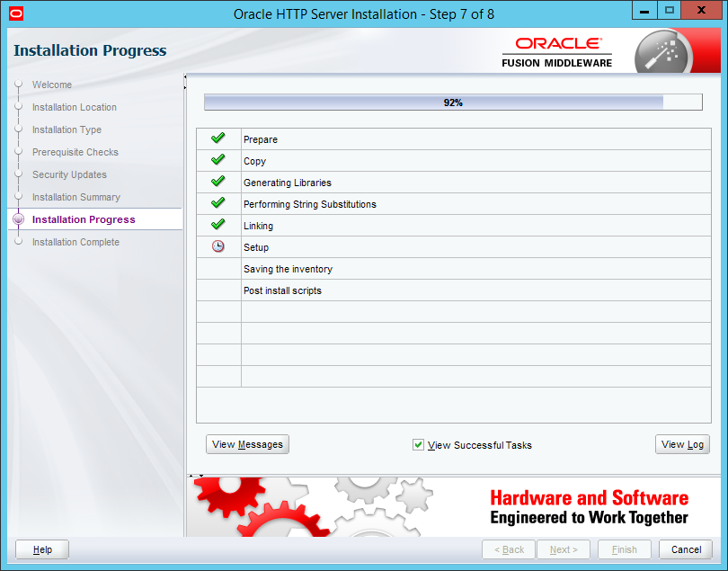Click the green checkmark beside Copy
The width and height of the screenshot is (728, 571).
pyautogui.click(x=218, y=161)
